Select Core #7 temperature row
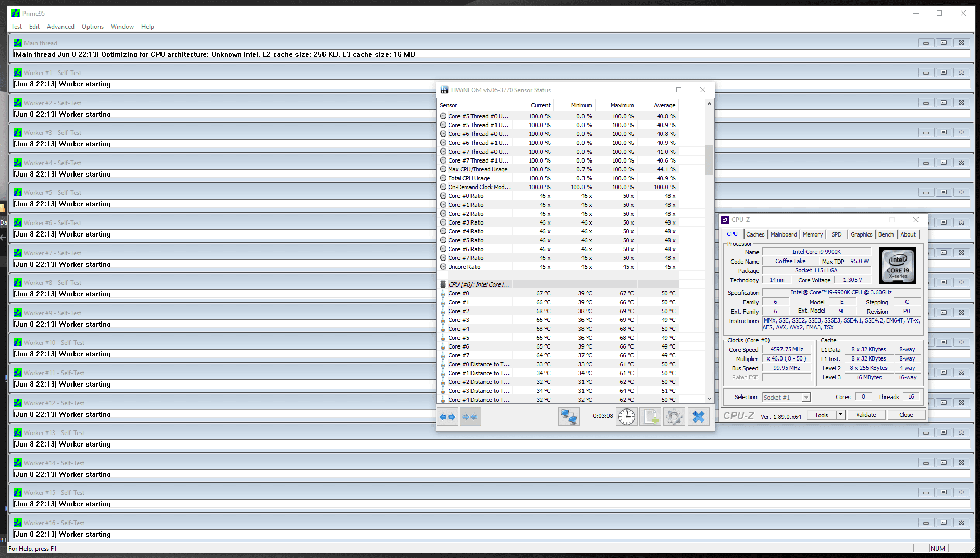Image resolution: width=980 pixels, height=558 pixels. pos(557,355)
